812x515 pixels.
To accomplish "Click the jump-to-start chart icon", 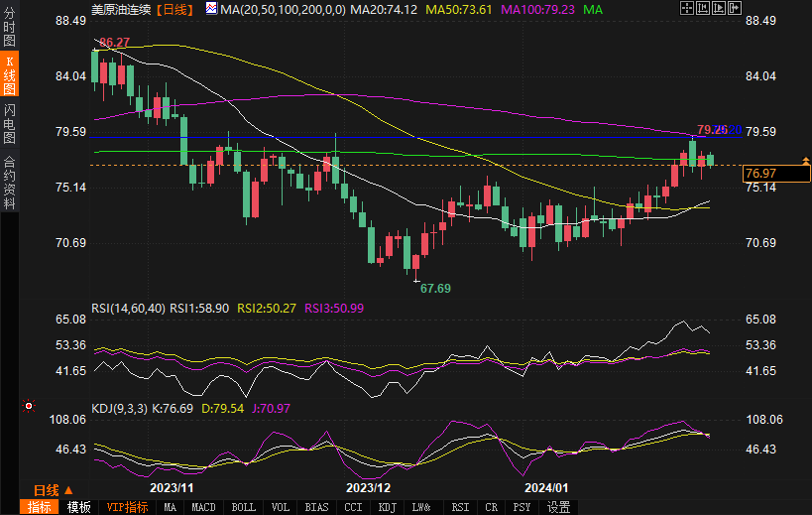I will click(702, 9).
